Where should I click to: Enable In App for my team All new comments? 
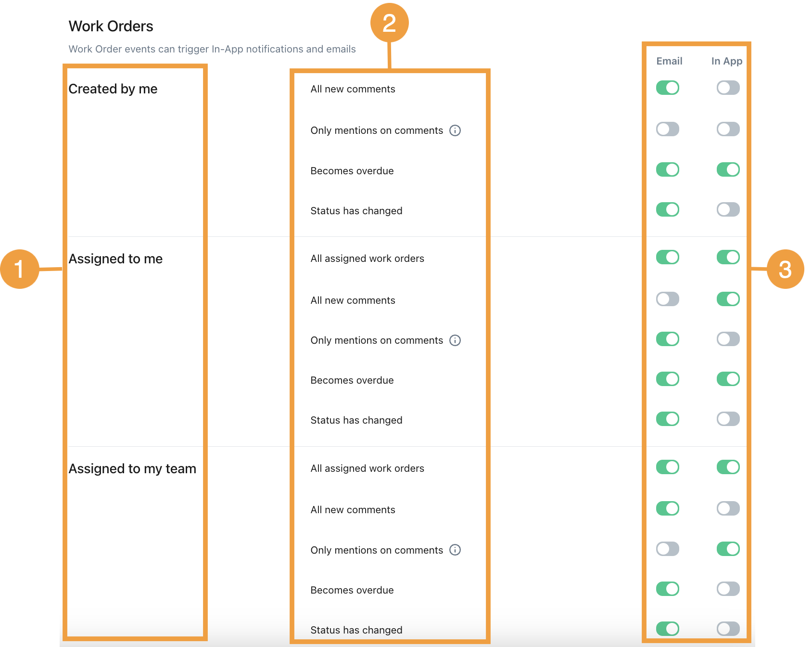pyautogui.click(x=728, y=508)
